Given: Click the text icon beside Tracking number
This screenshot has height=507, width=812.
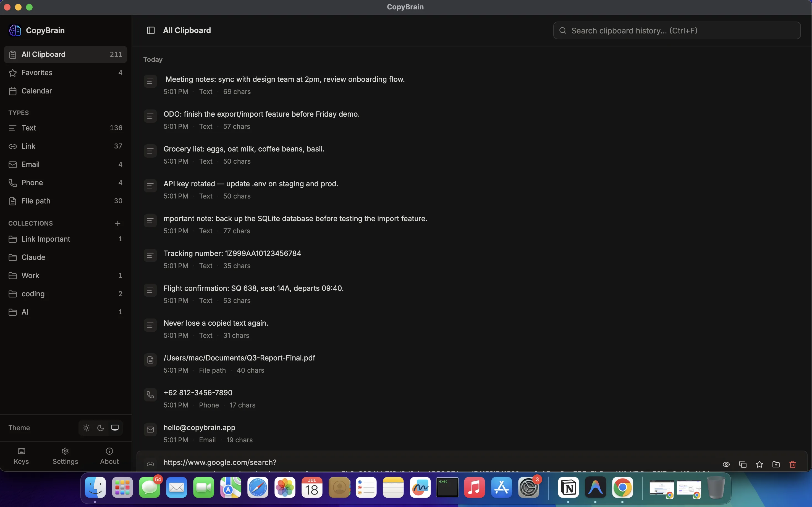Looking at the screenshot, I should [150, 255].
